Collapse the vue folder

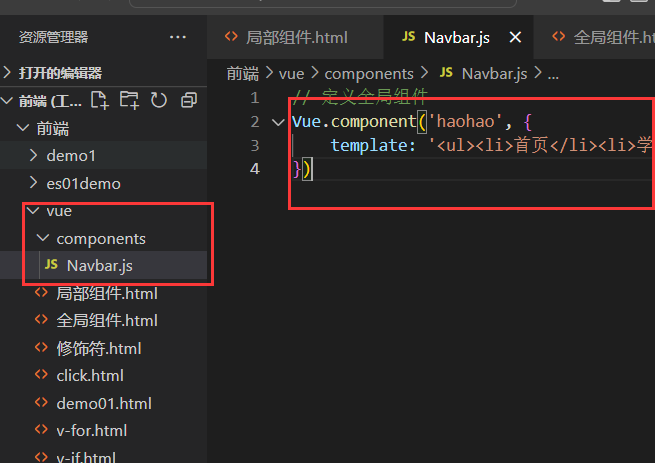34,211
